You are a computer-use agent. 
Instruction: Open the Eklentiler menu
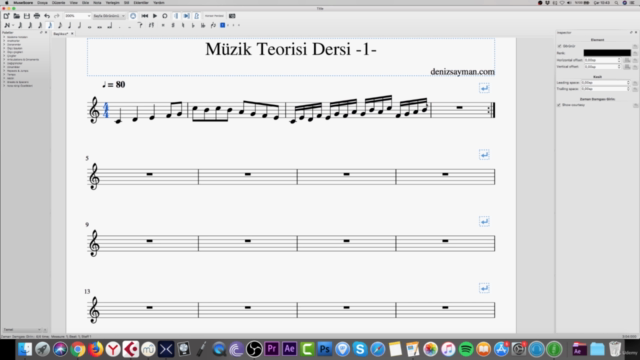[x=141, y=3]
